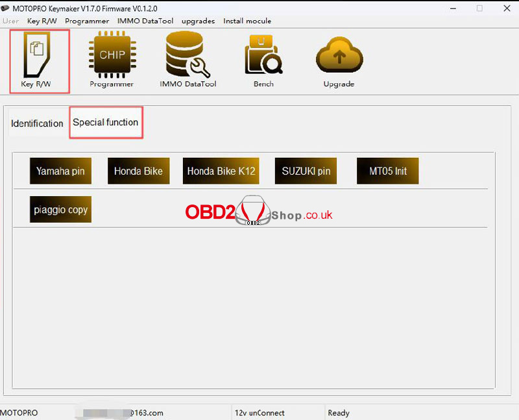Image resolution: width=519 pixels, height=420 pixels.
Task: Maximize the MOTOPRO Keymaker window
Action: pyautogui.click(x=479, y=8)
